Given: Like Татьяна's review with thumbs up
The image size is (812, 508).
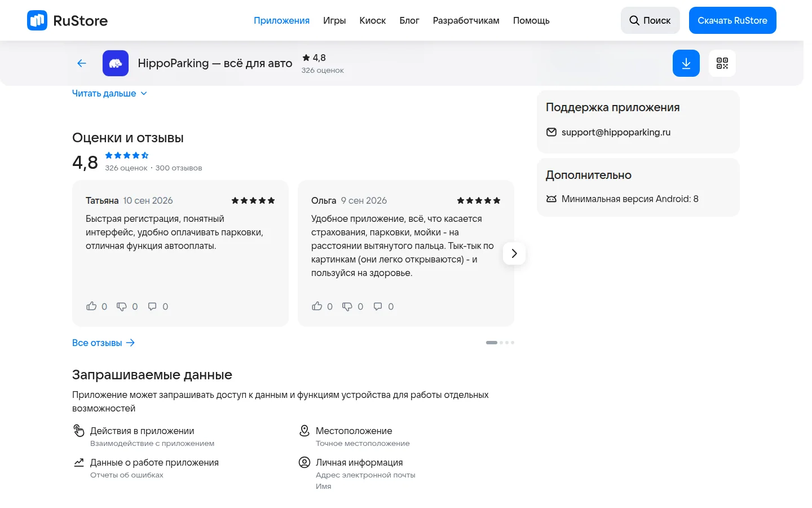Looking at the screenshot, I should tap(91, 306).
